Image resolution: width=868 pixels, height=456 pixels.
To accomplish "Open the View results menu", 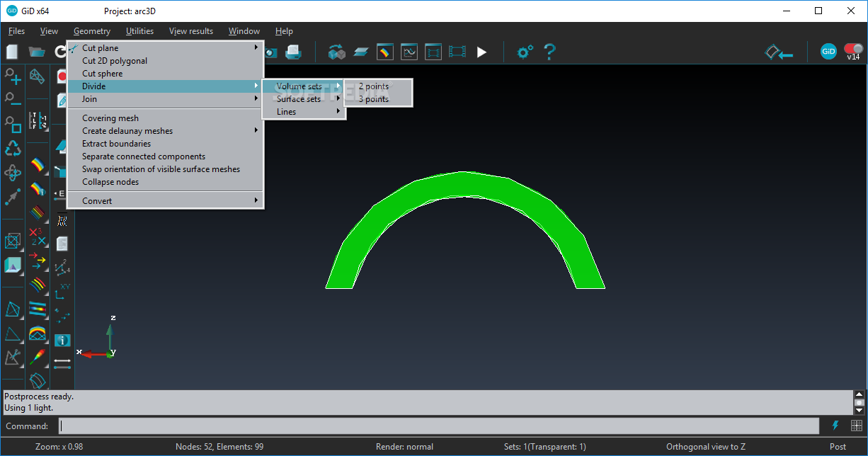I will point(191,31).
